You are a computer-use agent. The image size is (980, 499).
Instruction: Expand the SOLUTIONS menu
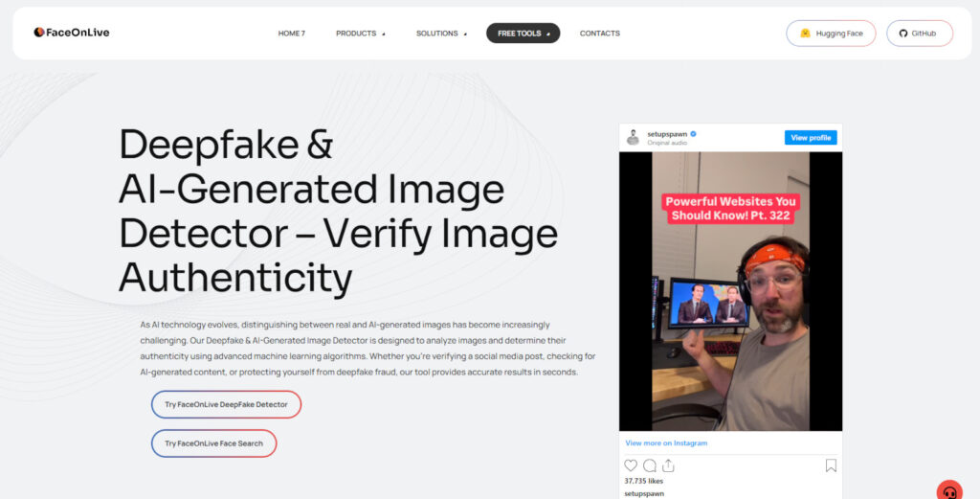point(441,34)
